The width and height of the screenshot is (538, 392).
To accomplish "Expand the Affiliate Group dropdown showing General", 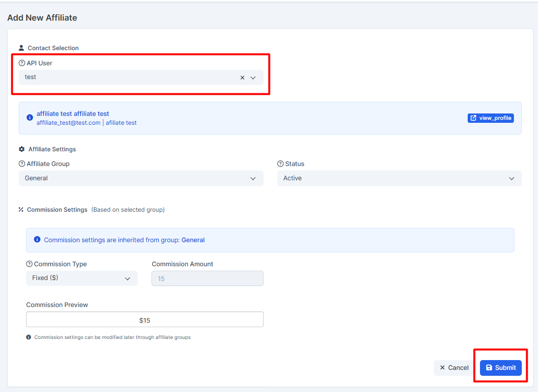I will 141,178.
